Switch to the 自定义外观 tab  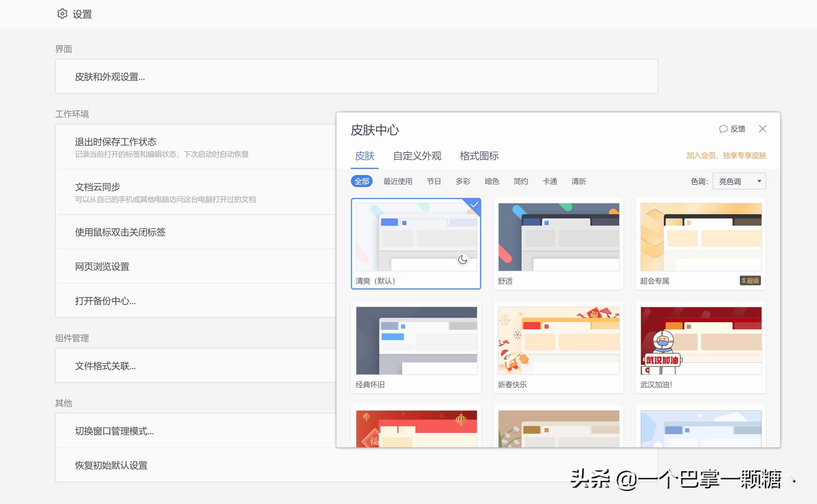pyautogui.click(x=418, y=156)
